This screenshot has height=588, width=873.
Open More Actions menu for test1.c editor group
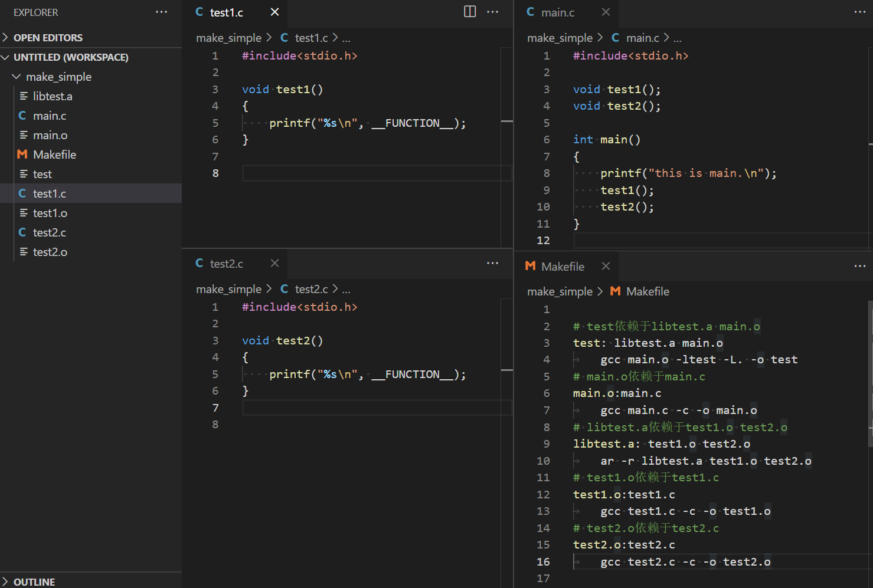click(492, 12)
